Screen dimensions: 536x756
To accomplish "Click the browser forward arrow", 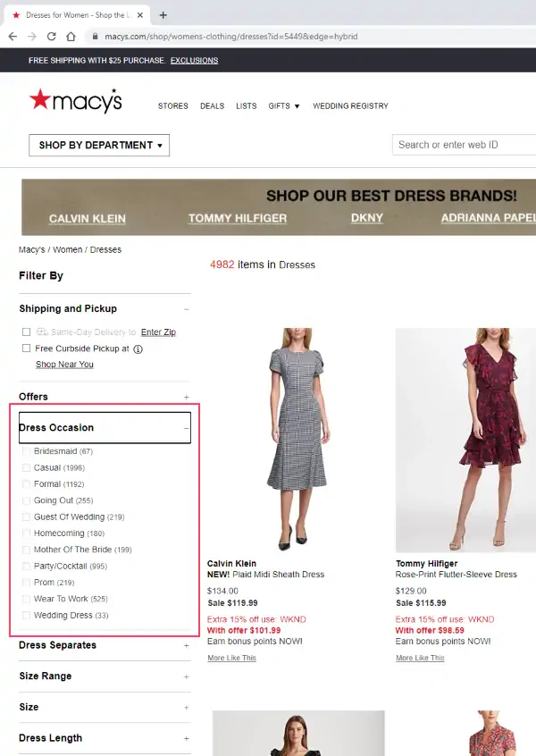I will click(32, 36).
